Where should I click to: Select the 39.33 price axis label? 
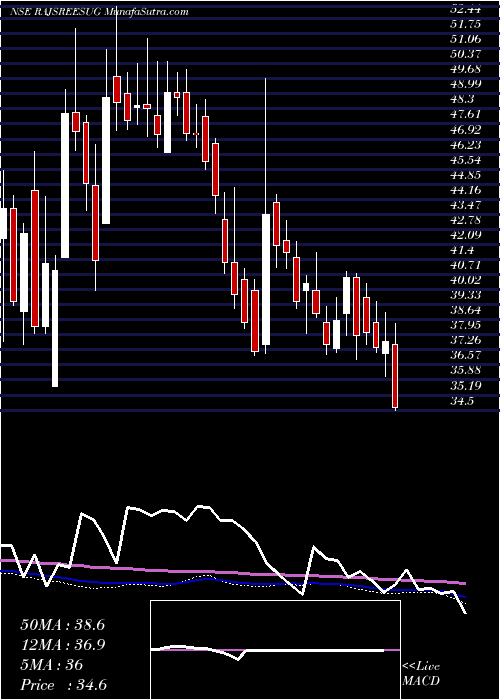pyautogui.click(x=464, y=296)
